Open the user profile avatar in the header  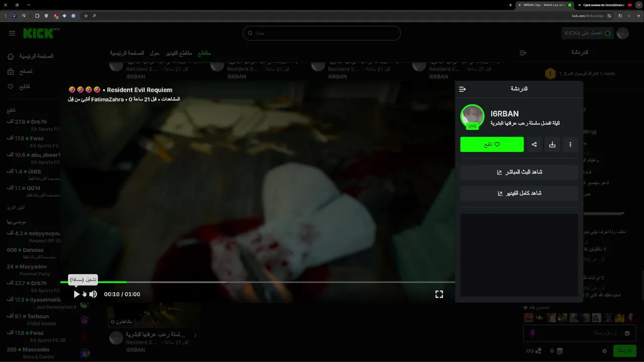[623, 33]
